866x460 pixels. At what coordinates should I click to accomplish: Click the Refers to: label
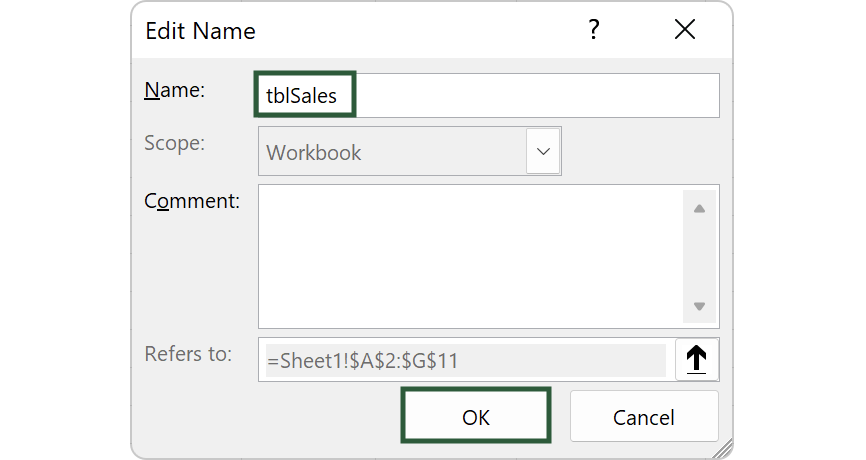[x=188, y=354]
